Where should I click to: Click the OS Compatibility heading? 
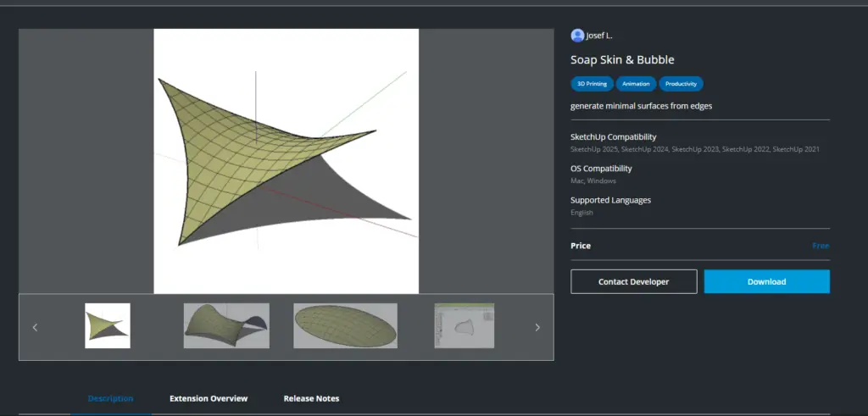point(601,168)
